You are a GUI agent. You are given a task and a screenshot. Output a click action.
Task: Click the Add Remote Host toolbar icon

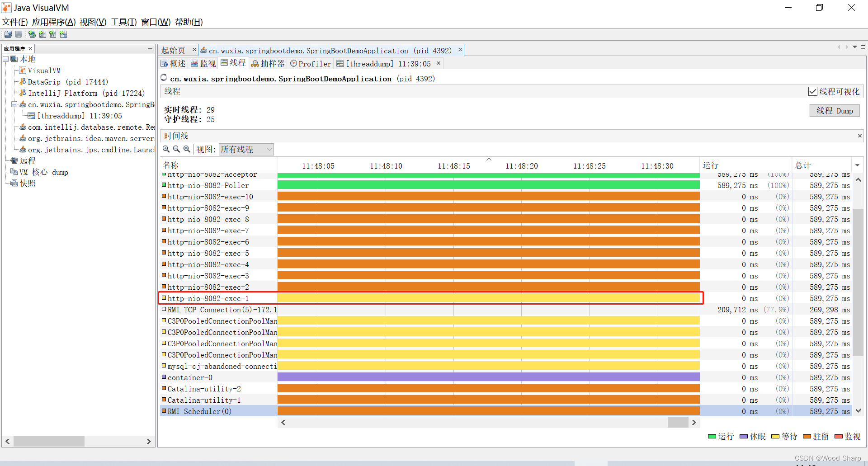point(32,34)
